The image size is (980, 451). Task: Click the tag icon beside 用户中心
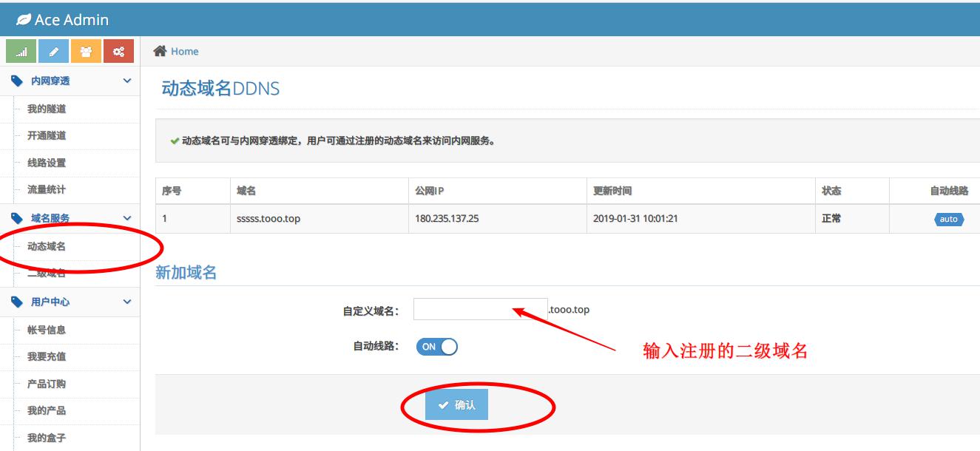pyautogui.click(x=17, y=302)
